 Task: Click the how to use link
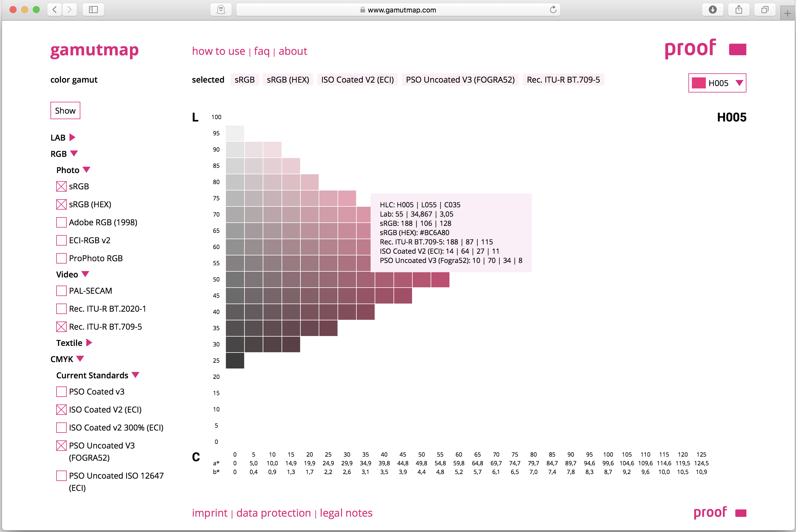tap(218, 50)
